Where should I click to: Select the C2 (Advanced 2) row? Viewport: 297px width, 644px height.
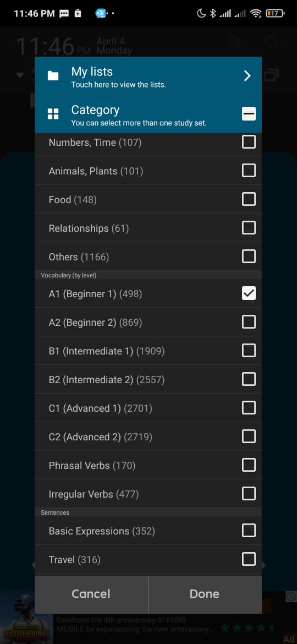pos(148,436)
